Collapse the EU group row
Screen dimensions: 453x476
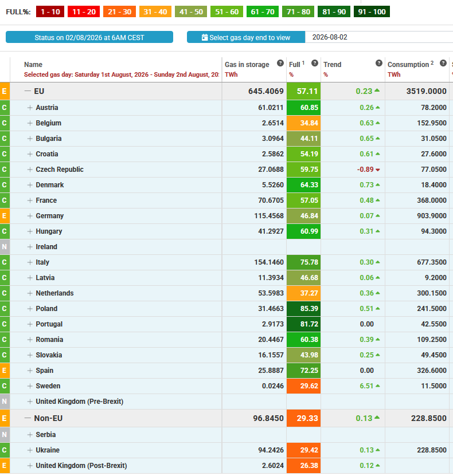pos(28,91)
